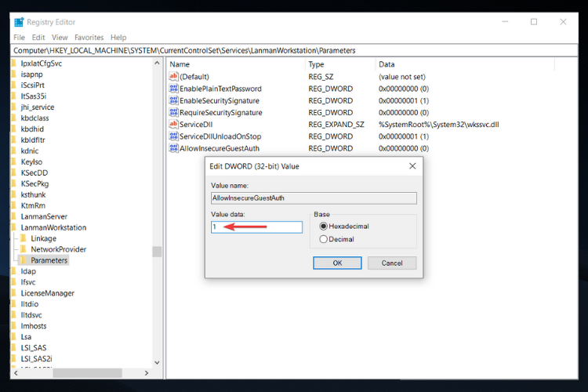Select the KSecDD tree key
Image resolution: width=588 pixels, height=392 pixels.
click(x=34, y=173)
